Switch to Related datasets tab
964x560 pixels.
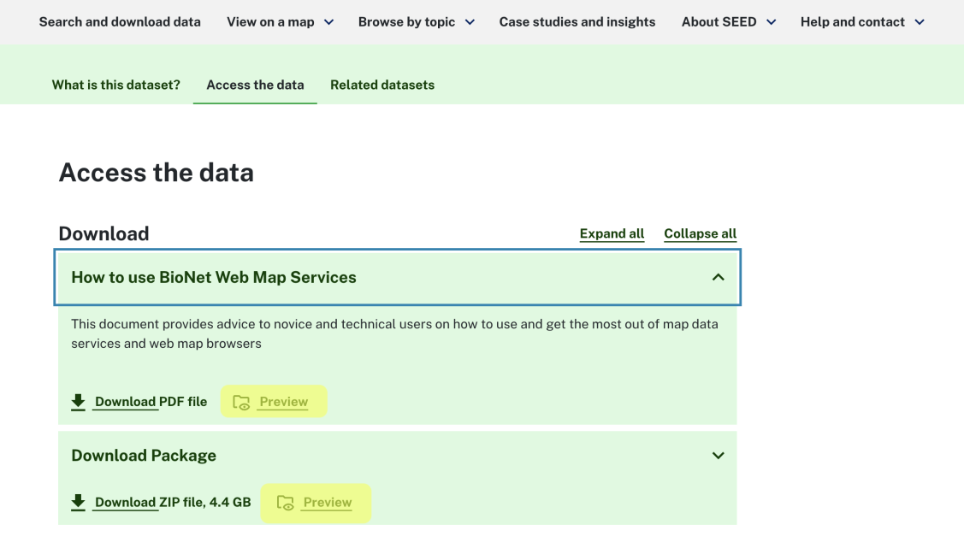click(382, 85)
